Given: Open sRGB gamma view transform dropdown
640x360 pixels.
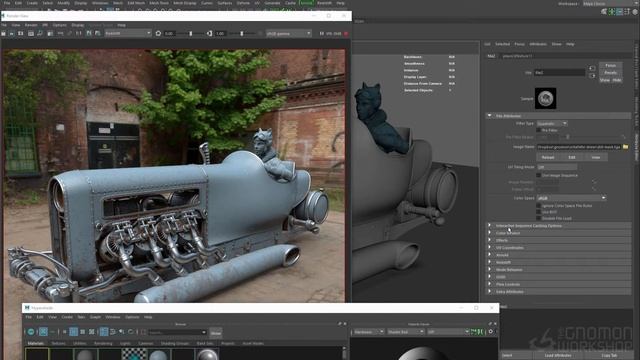Looking at the screenshot, I should pyautogui.click(x=289, y=33).
